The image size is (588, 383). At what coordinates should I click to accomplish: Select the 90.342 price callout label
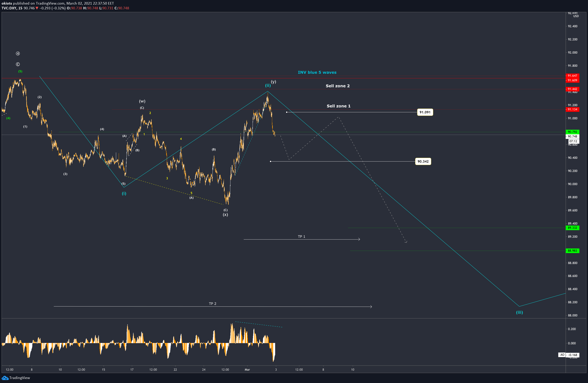423,161
